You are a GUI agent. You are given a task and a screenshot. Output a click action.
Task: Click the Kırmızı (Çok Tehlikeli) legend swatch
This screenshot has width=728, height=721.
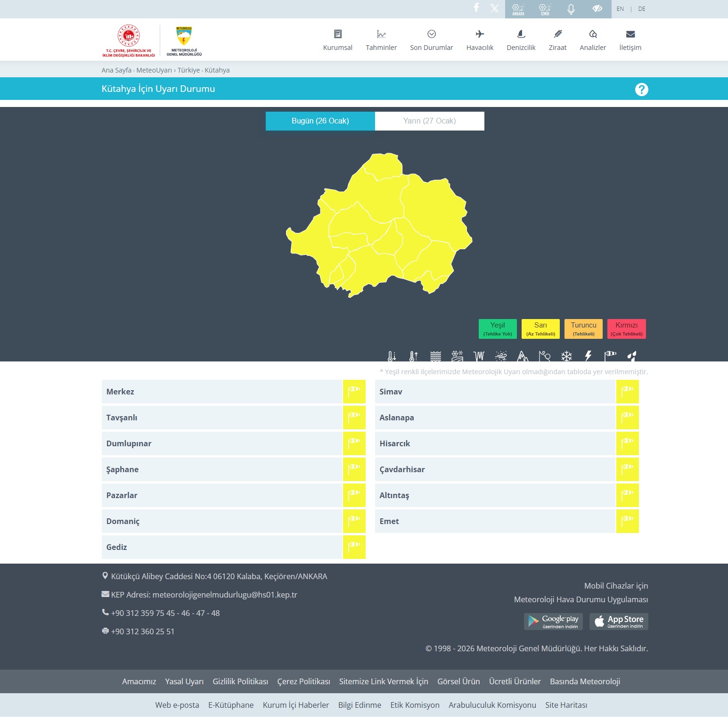pyautogui.click(x=626, y=329)
